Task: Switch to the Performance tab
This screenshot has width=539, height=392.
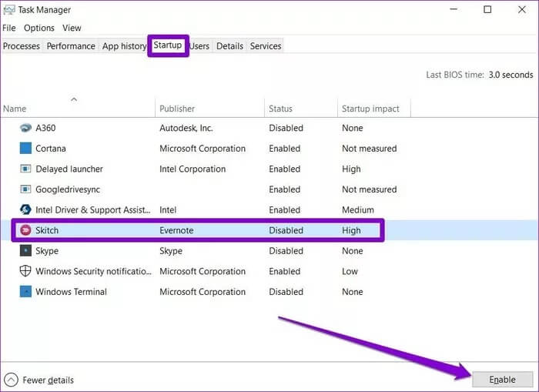Action: tap(71, 46)
